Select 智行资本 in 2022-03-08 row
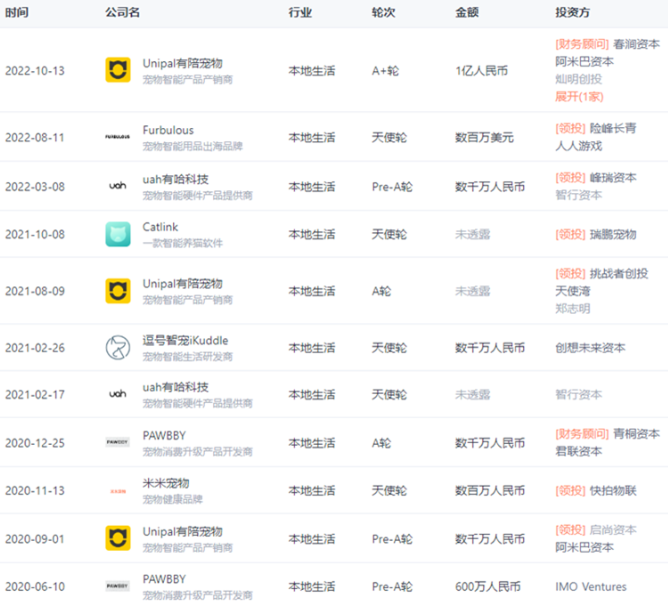This screenshot has width=668, height=605. pos(579,195)
